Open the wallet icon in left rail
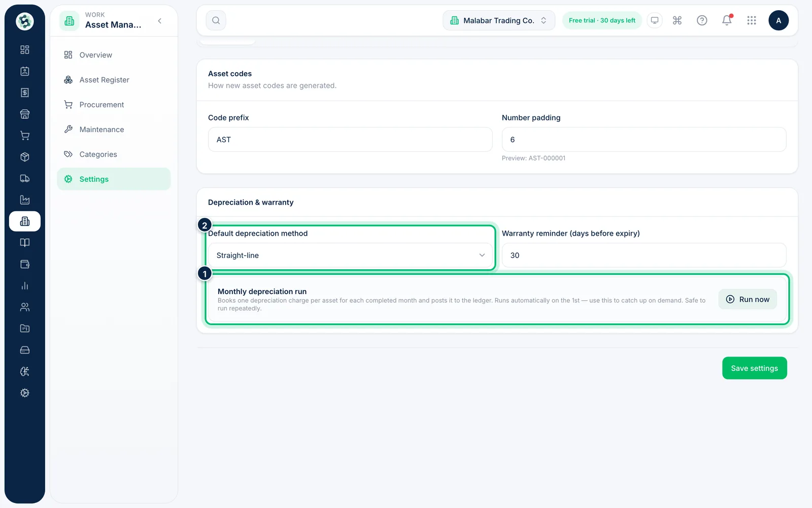812x508 pixels. point(25,264)
